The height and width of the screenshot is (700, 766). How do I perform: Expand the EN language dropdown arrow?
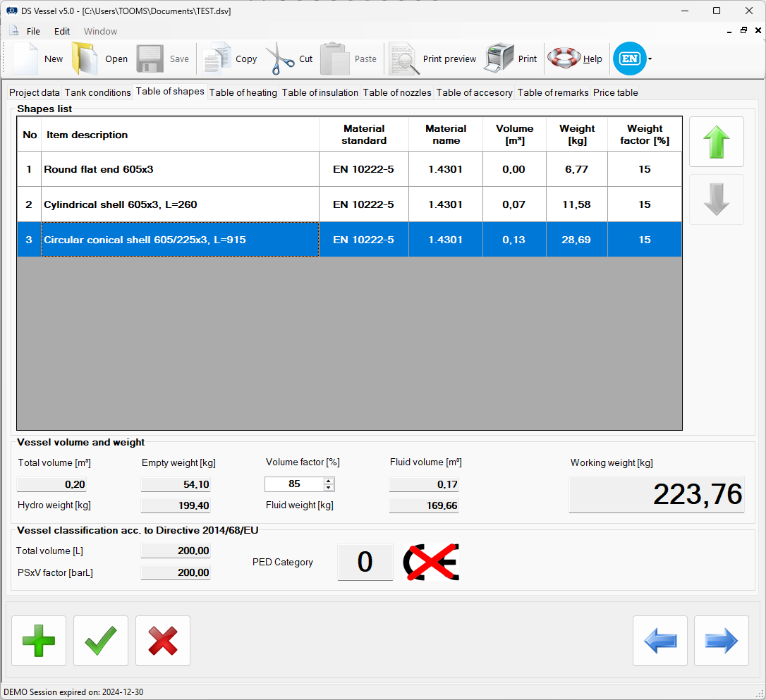click(650, 59)
